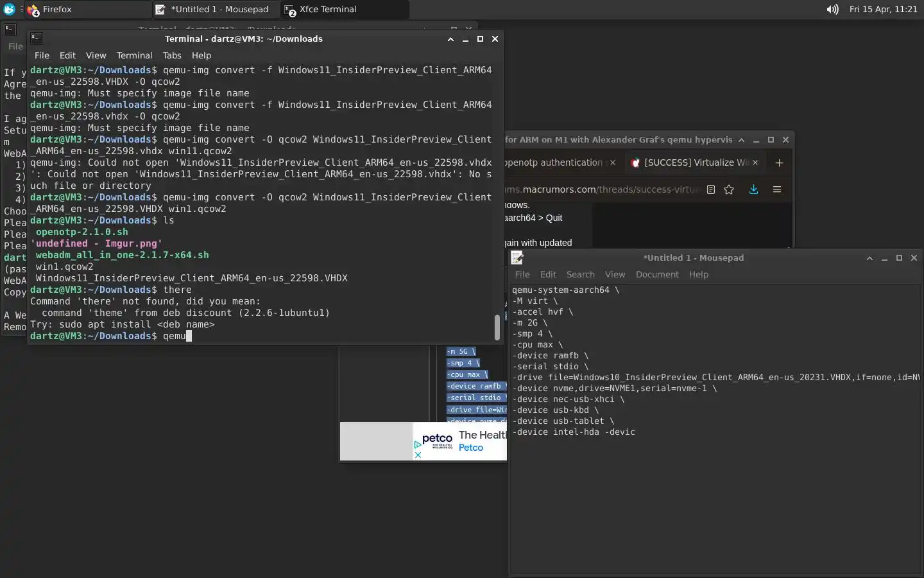Image resolution: width=924 pixels, height=578 pixels.
Task: Roll up the Mousepad window
Action: (x=869, y=258)
